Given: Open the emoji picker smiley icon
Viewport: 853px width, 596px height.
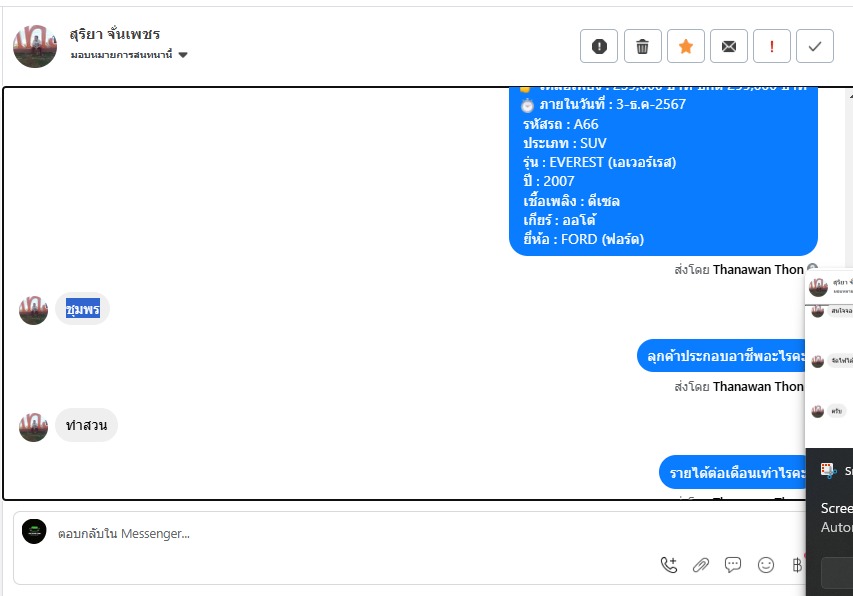Looking at the screenshot, I should pos(765,565).
